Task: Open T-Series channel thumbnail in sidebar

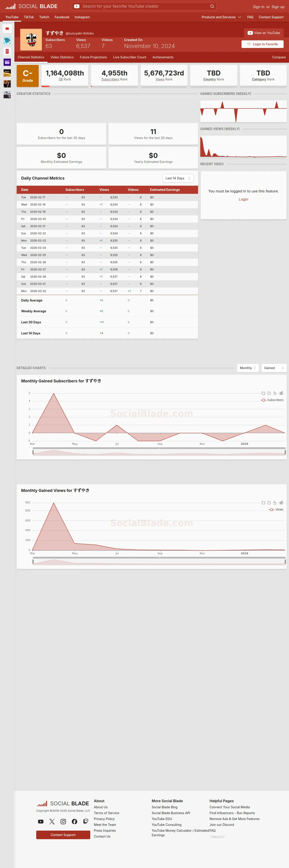Action: [x=7, y=51]
